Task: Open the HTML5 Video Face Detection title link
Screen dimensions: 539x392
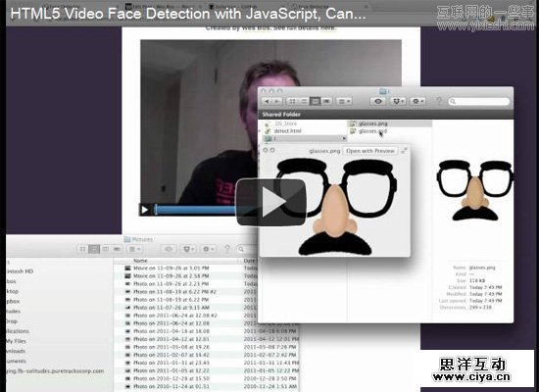Action: click(x=188, y=14)
